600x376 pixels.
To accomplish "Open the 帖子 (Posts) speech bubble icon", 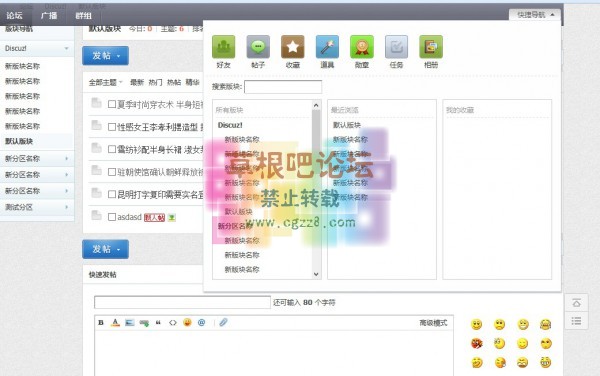I will coord(258,47).
